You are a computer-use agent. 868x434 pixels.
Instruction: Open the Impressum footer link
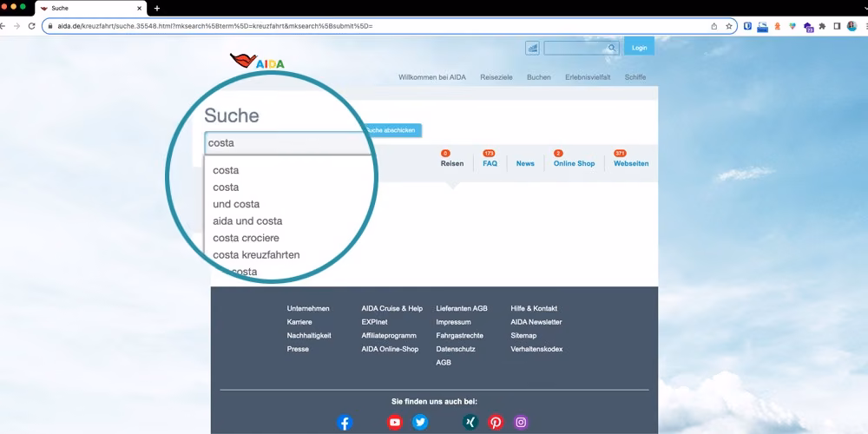click(x=453, y=322)
